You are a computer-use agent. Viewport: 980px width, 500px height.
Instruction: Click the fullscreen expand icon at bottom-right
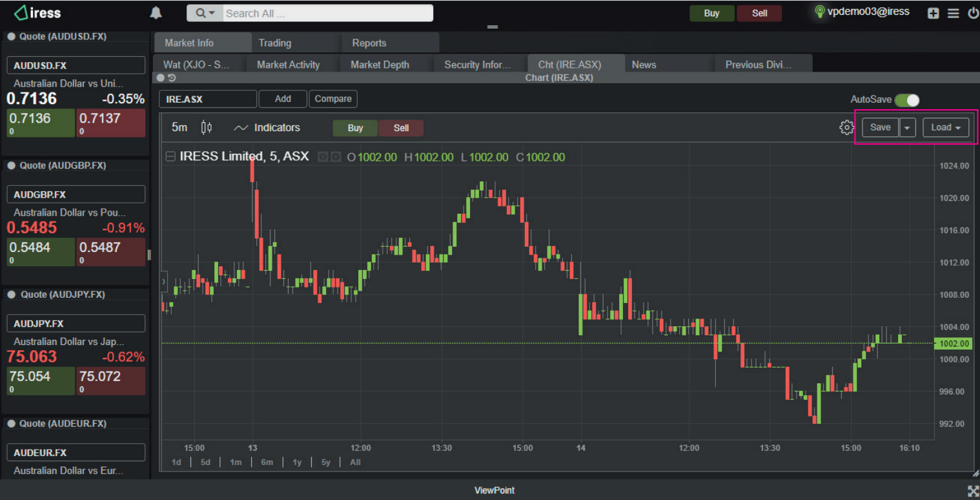(x=973, y=490)
